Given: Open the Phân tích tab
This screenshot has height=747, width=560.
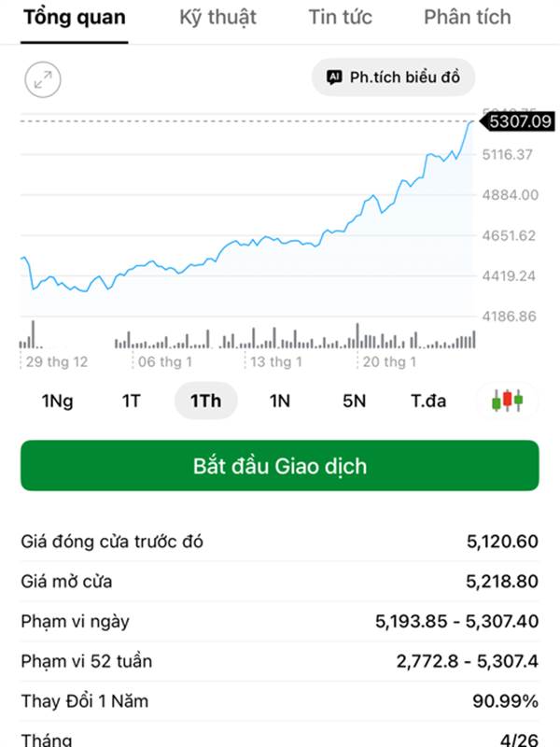Looking at the screenshot, I should (467, 17).
